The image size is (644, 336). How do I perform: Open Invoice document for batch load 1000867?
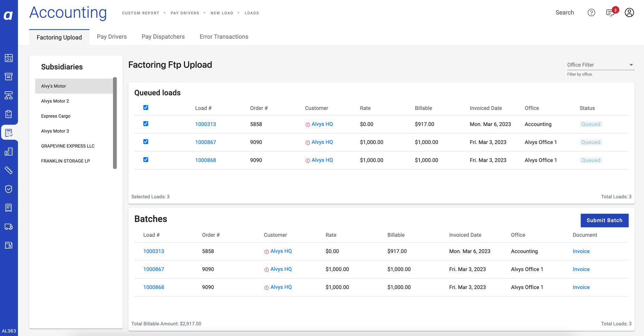tap(581, 270)
